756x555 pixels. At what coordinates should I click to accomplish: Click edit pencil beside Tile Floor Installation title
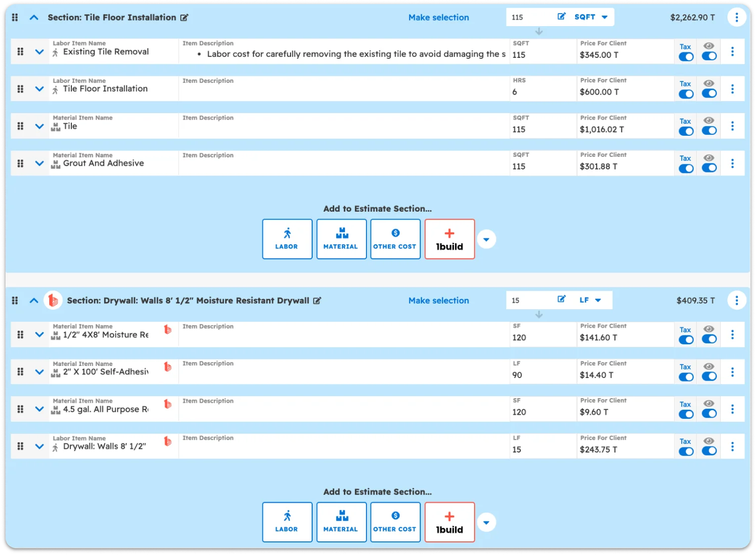[184, 18]
